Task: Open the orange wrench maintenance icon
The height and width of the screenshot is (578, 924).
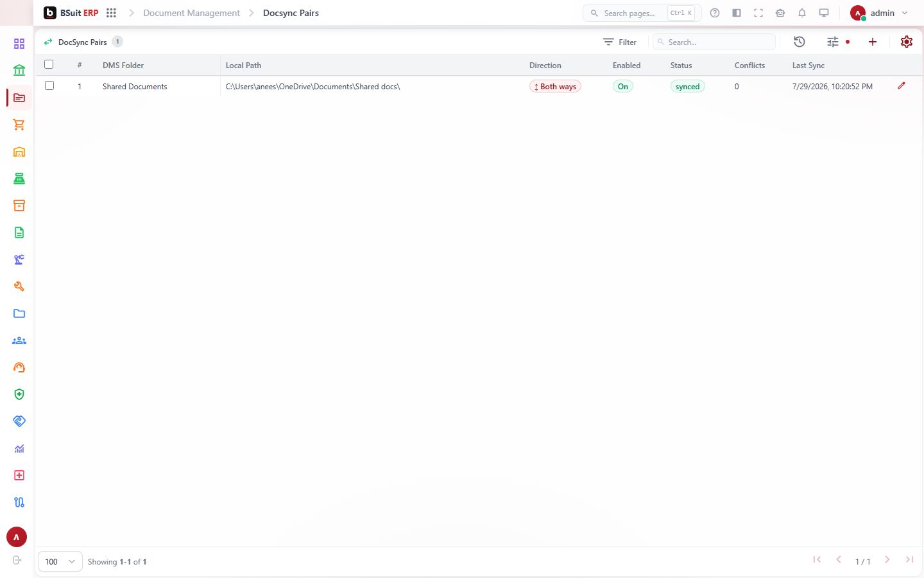Action: (19, 286)
